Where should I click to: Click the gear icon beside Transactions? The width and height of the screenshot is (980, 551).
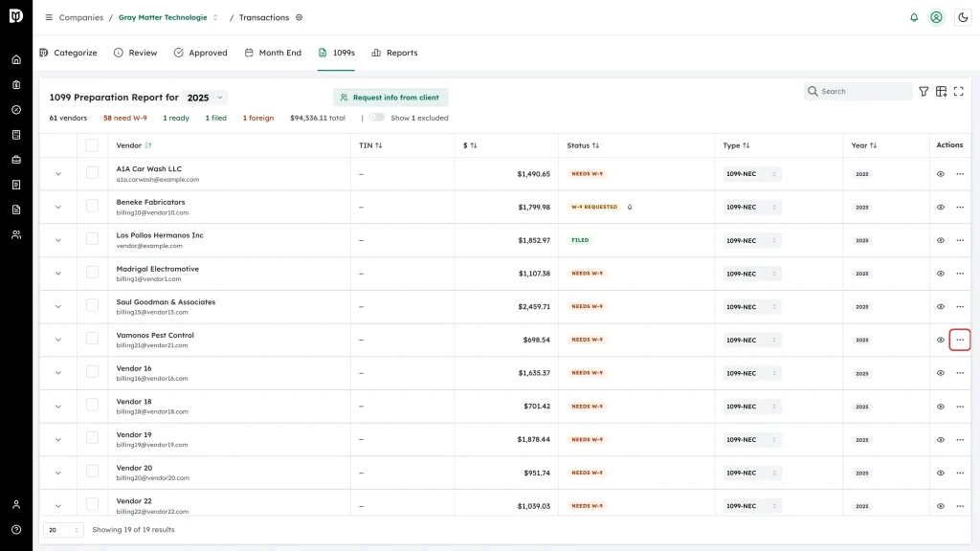pos(300,17)
